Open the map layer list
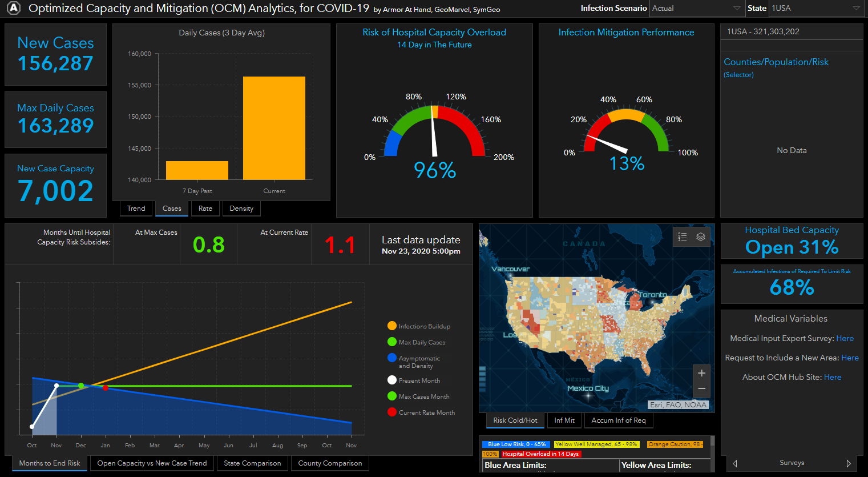868x477 pixels. pyautogui.click(x=701, y=237)
